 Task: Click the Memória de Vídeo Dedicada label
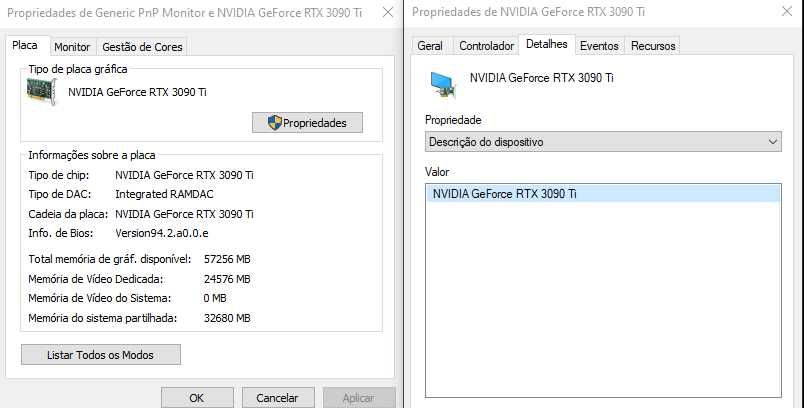pos(95,279)
